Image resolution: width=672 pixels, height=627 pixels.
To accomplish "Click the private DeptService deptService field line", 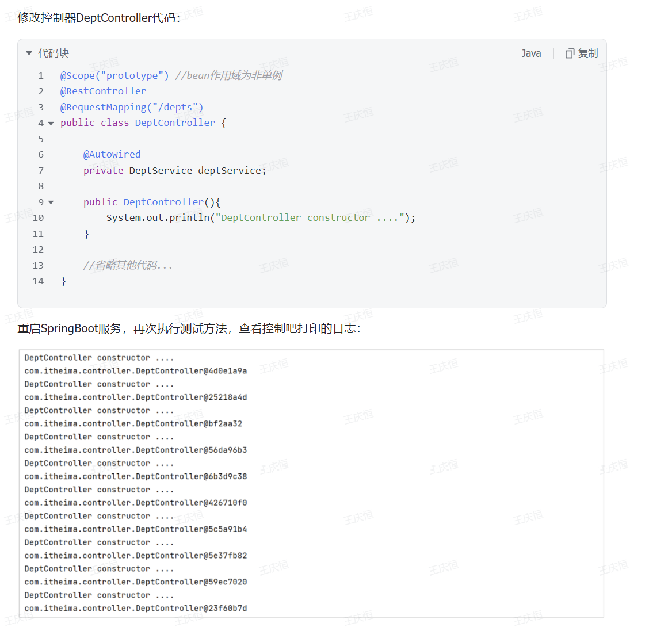I will (x=174, y=171).
